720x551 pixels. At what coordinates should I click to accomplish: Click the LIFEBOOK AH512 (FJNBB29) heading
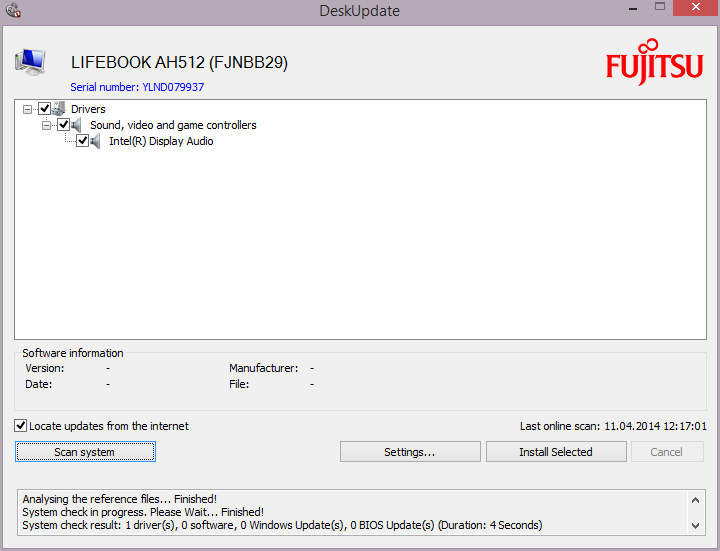(179, 62)
